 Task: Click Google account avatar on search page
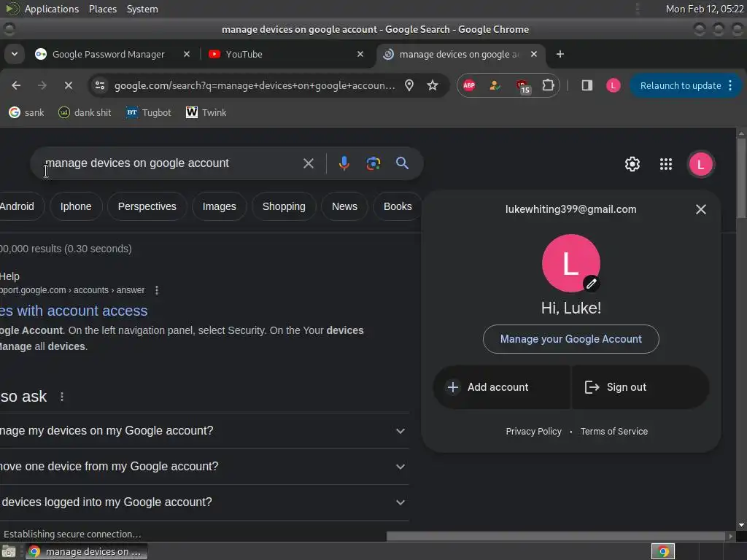pos(700,164)
